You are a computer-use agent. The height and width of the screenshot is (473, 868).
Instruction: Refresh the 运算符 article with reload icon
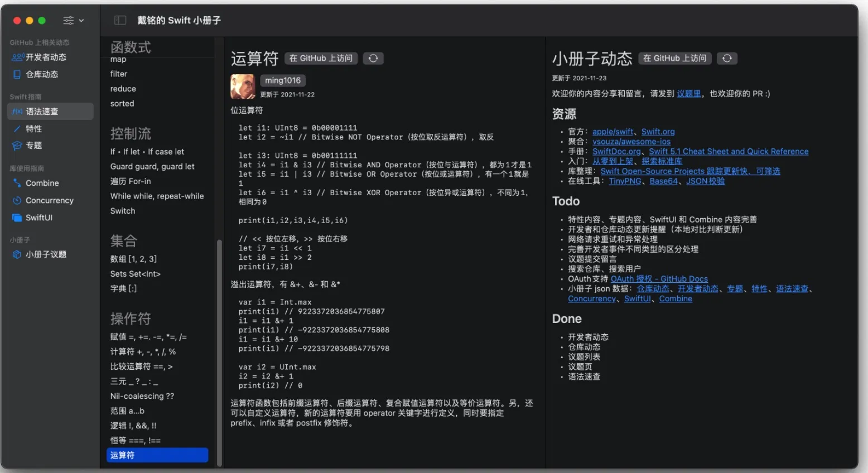click(373, 58)
